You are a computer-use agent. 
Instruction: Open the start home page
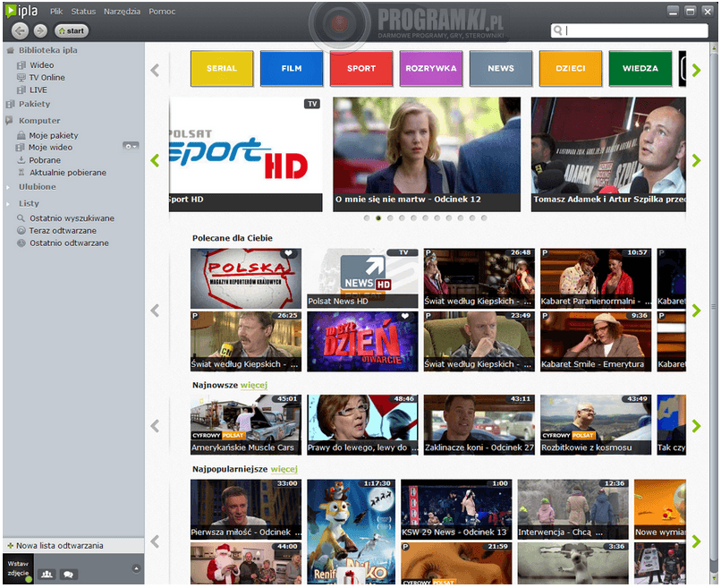tap(72, 30)
